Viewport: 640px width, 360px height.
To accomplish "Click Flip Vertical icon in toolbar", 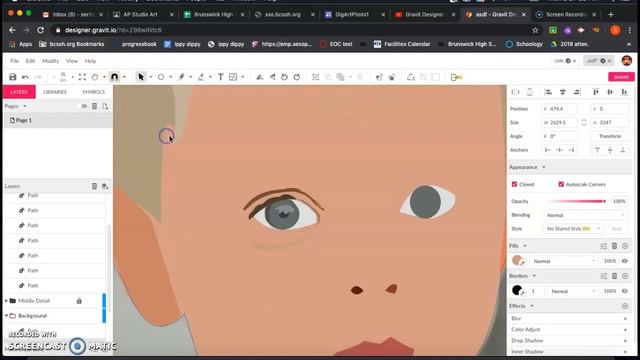I will pos(272,77).
